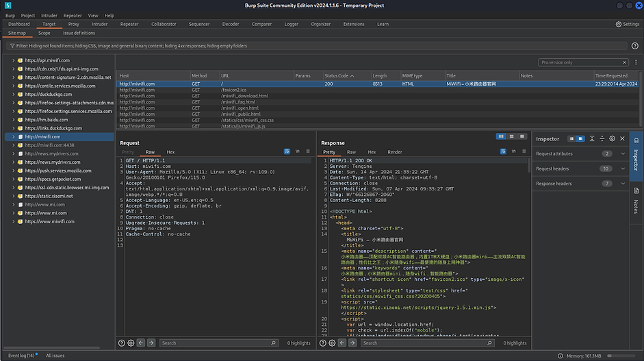Set Inspector to left-docked layout
The height and width of the screenshot is (361, 644).
coord(571,139)
